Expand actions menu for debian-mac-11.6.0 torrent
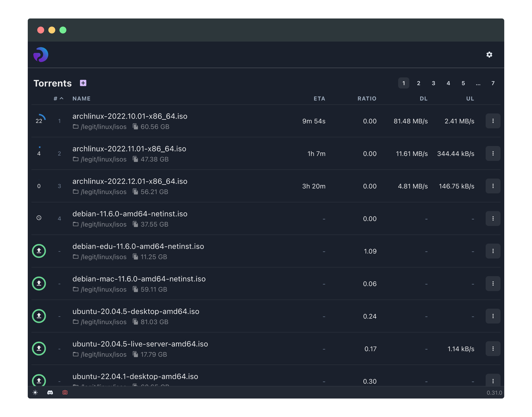This screenshot has width=532, height=417. [x=493, y=283]
